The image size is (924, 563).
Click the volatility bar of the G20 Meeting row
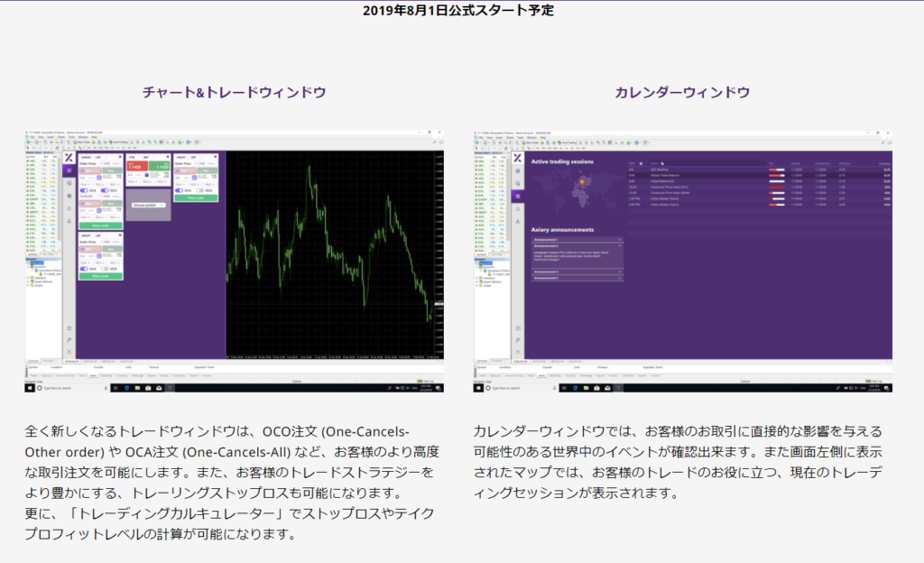pos(776,169)
